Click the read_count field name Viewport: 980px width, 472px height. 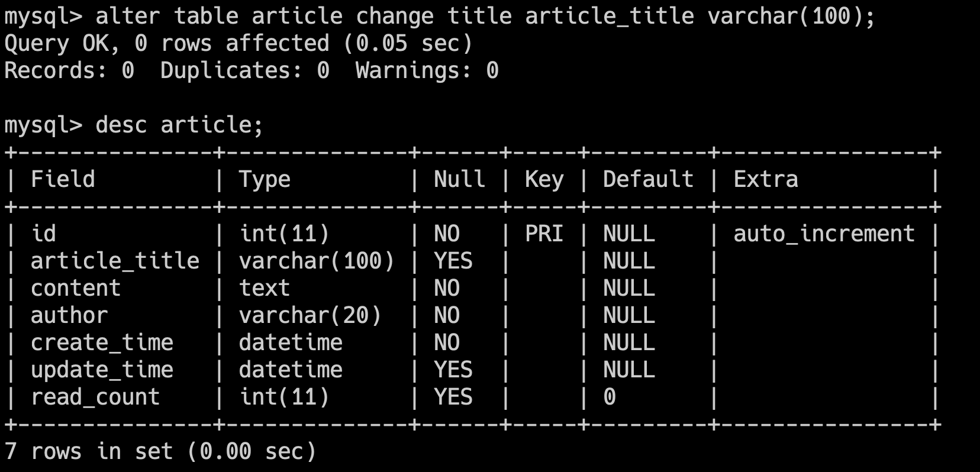(x=95, y=397)
